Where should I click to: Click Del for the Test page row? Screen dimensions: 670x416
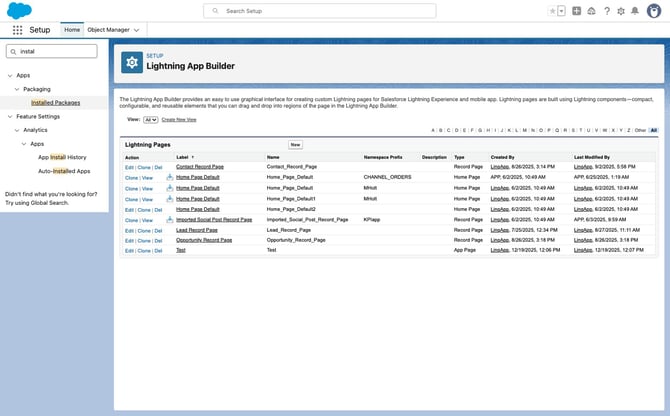tap(158, 251)
